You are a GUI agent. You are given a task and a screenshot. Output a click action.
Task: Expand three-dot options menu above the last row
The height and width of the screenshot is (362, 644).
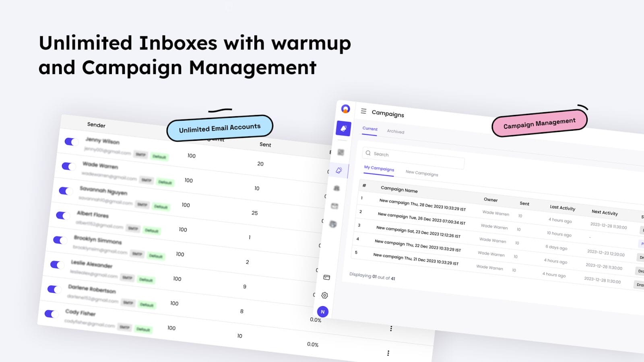point(391,329)
